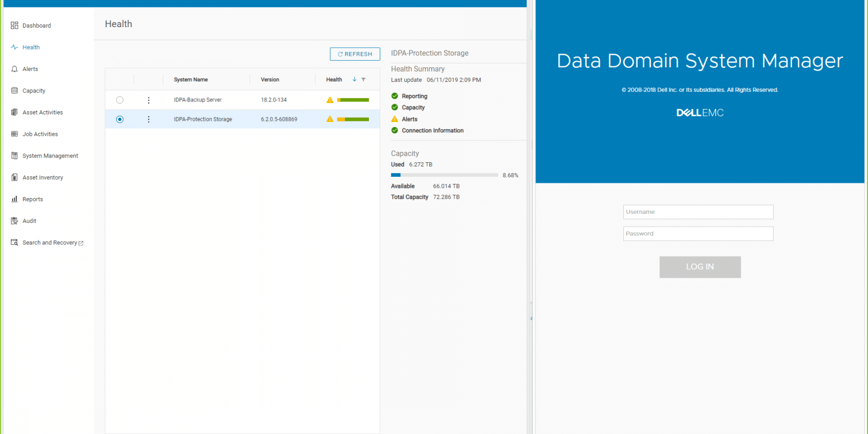
Task: Click IDPA-Backup Server system name
Action: [x=197, y=100]
